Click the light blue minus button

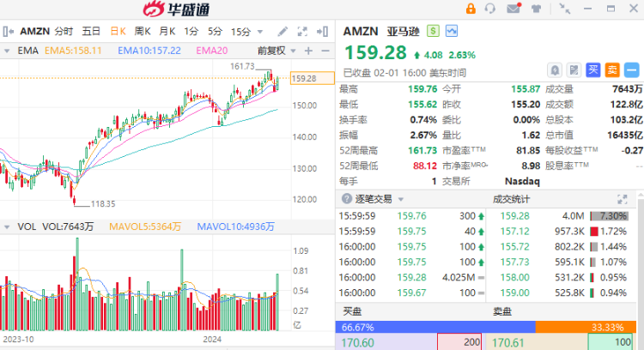(632, 70)
